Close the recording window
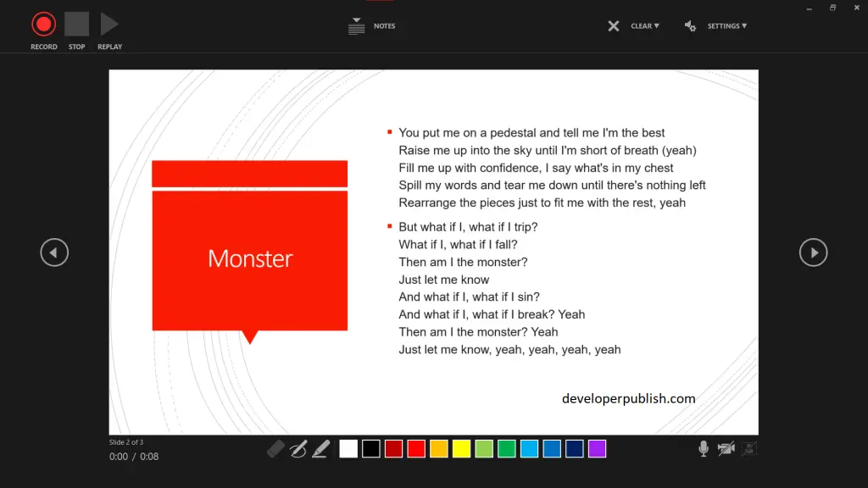Image resolution: width=868 pixels, height=488 pixels. coord(856,8)
